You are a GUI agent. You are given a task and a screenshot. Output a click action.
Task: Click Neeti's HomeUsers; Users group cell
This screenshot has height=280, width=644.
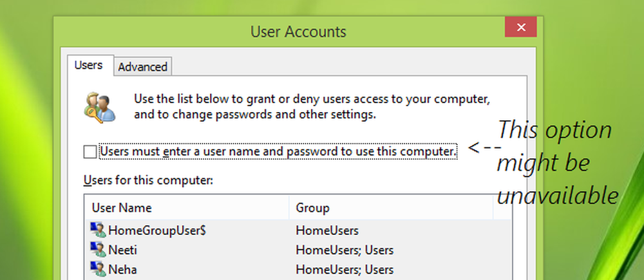point(344,250)
